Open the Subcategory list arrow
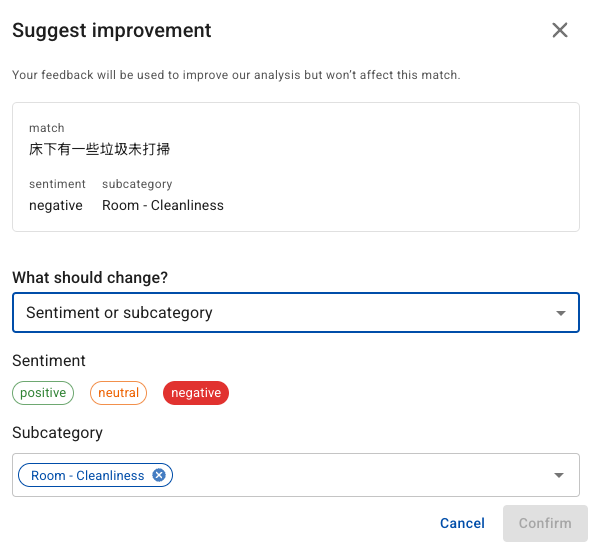 (x=559, y=475)
